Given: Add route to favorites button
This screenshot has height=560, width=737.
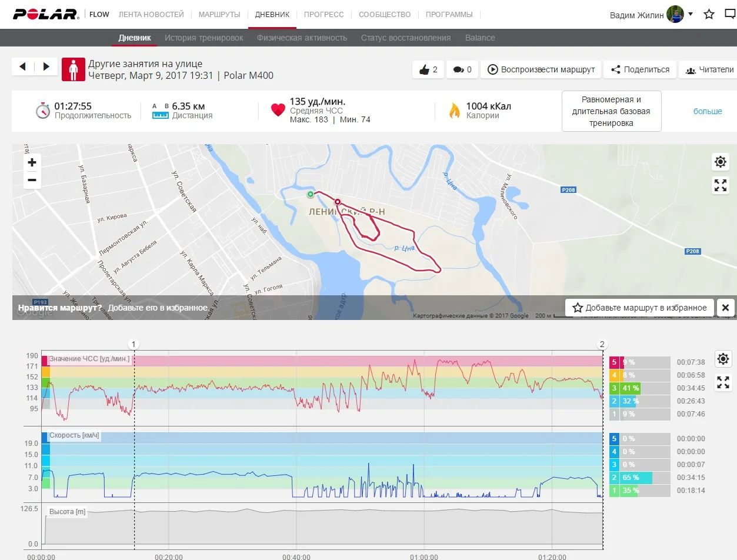Looking at the screenshot, I should coord(639,308).
